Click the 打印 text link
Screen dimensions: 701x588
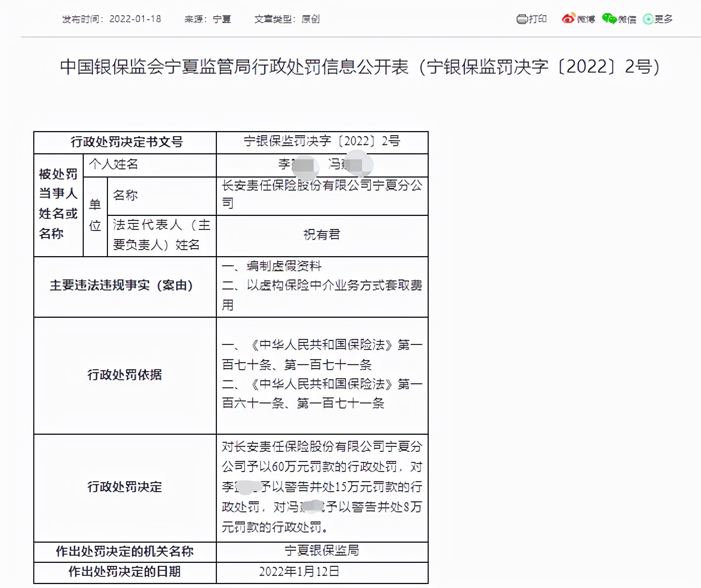538,19
